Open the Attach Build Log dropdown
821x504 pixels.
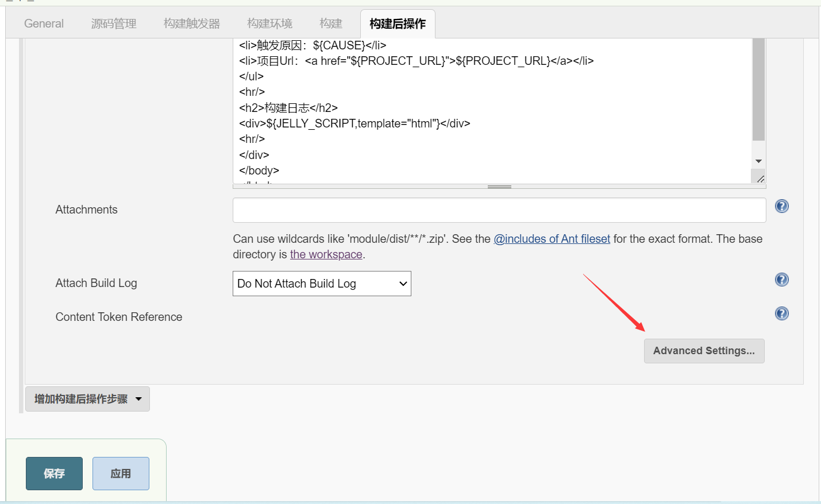click(322, 284)
